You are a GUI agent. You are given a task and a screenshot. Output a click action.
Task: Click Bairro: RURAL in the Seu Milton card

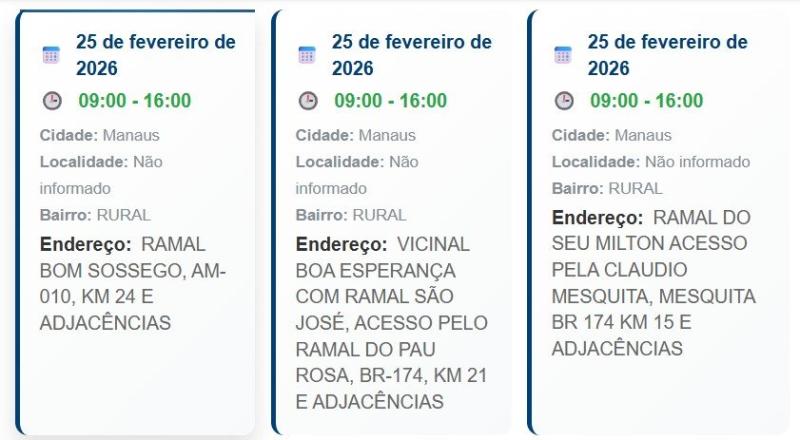pos(607,188)
